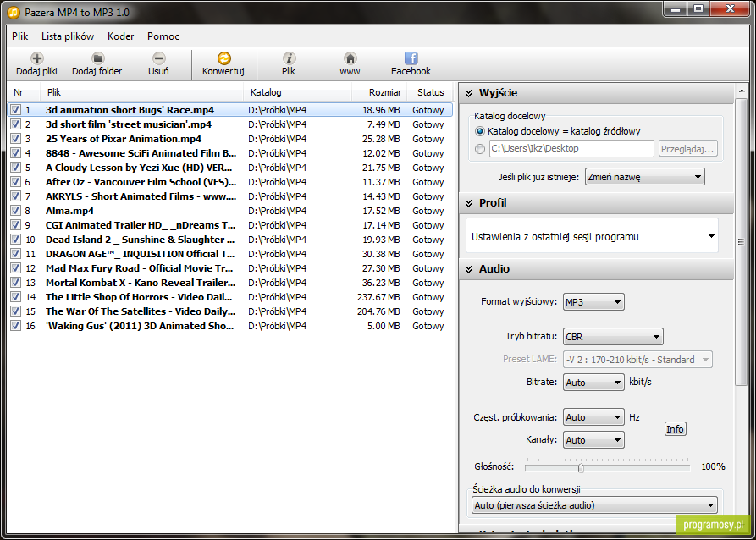Click the Info button
The width and height of the screenshot is (756, 540).
coord(675,428)
